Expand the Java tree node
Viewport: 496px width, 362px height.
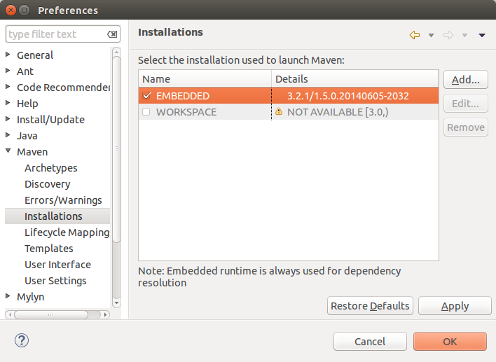[8, 135]
